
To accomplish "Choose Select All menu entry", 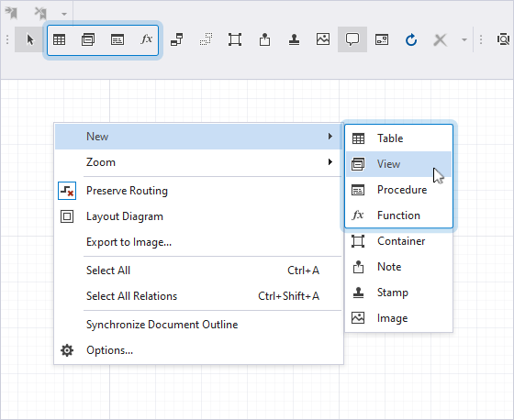I will click(x=198, y=271).
